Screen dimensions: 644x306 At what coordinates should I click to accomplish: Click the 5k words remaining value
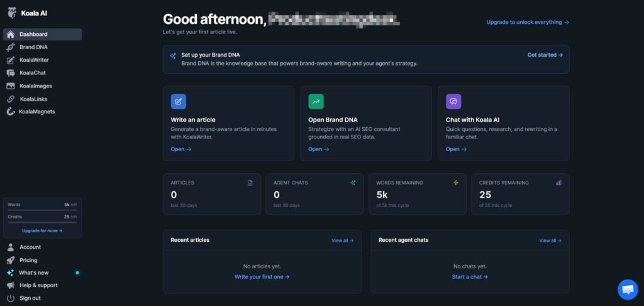coord(382,195)
